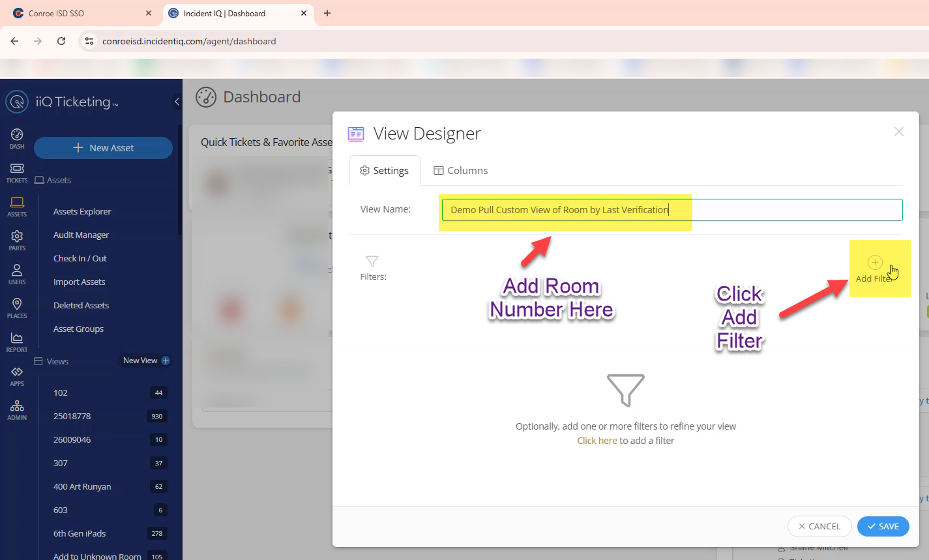This screenshot has height=560, width=929.
Task: Click the 'Click here' link to add filter
Action: coord(597,440)
